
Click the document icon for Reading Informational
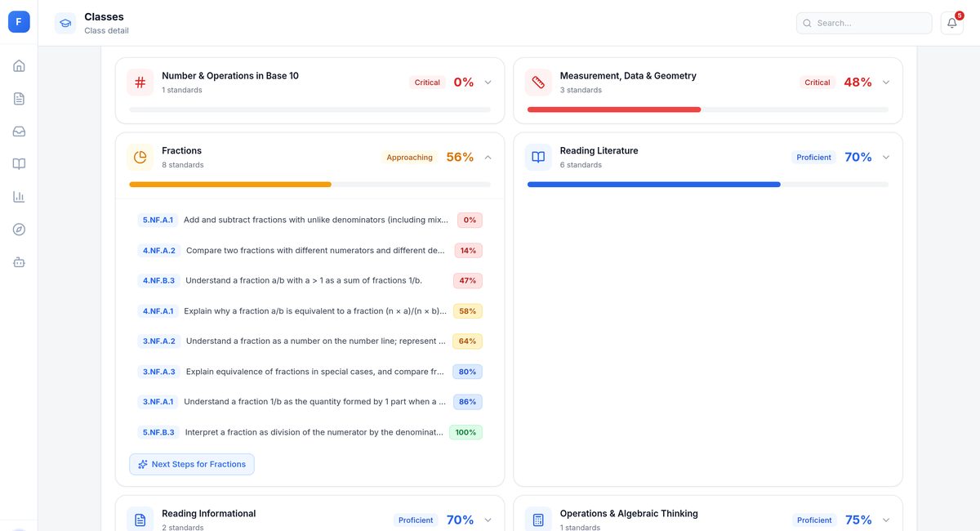140,520
